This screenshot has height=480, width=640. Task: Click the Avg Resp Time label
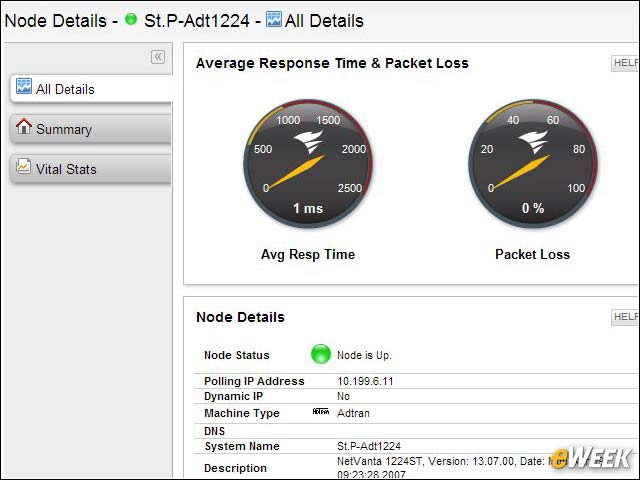(x=308, y=255)
